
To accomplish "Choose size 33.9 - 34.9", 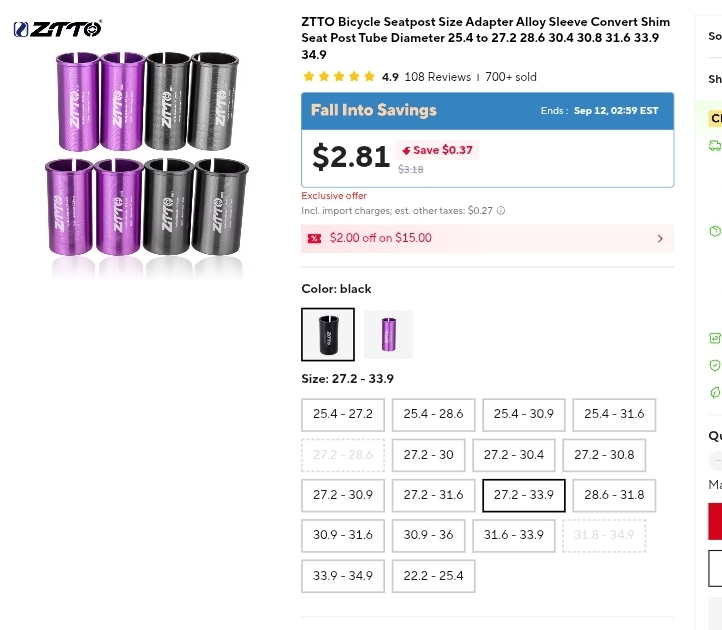I will (342, 576).
